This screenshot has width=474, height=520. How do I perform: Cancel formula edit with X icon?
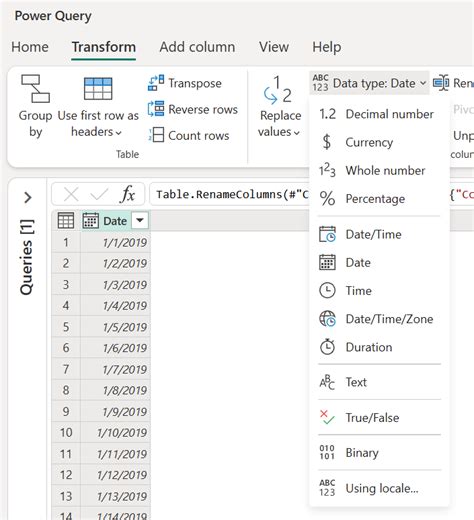(71, 194)
